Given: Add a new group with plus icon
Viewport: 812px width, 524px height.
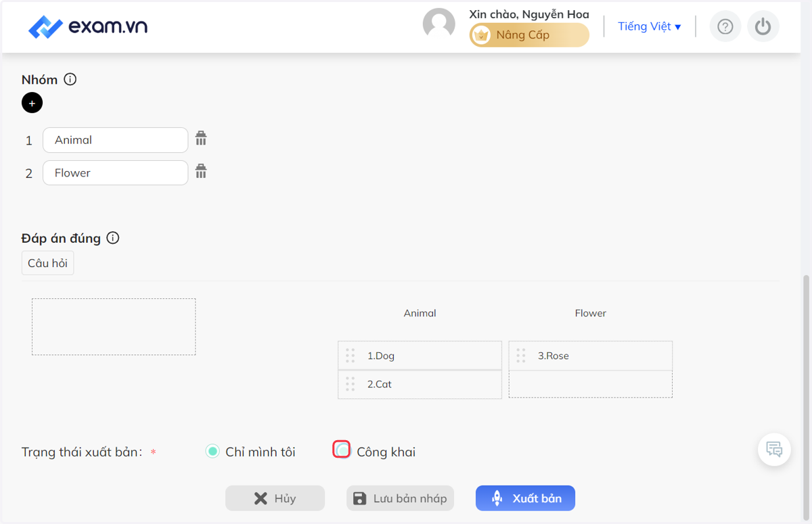Looking at the screenshot, I should point(32,103).
